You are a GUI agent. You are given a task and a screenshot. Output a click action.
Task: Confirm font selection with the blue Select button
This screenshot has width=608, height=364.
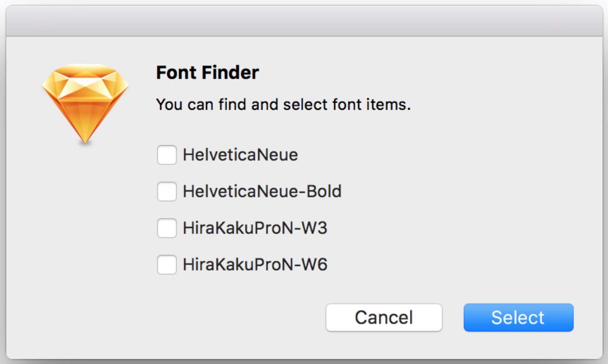click(x=518, y=317)
